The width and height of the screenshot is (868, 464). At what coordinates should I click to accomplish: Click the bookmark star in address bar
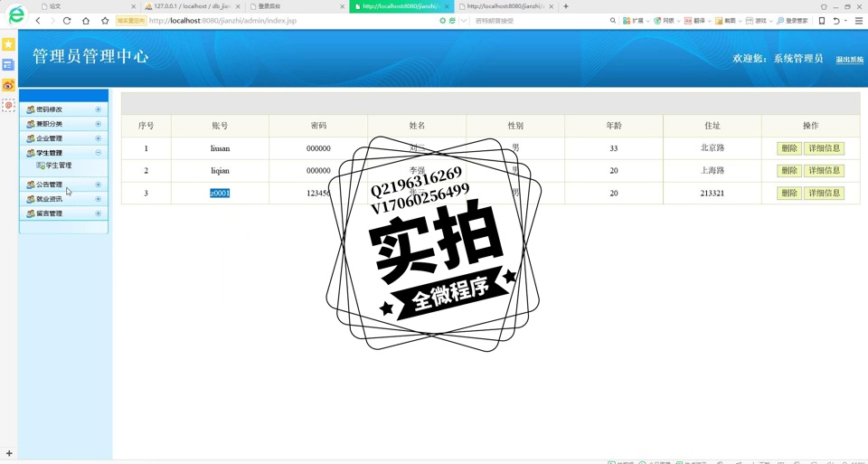(105, 21)
